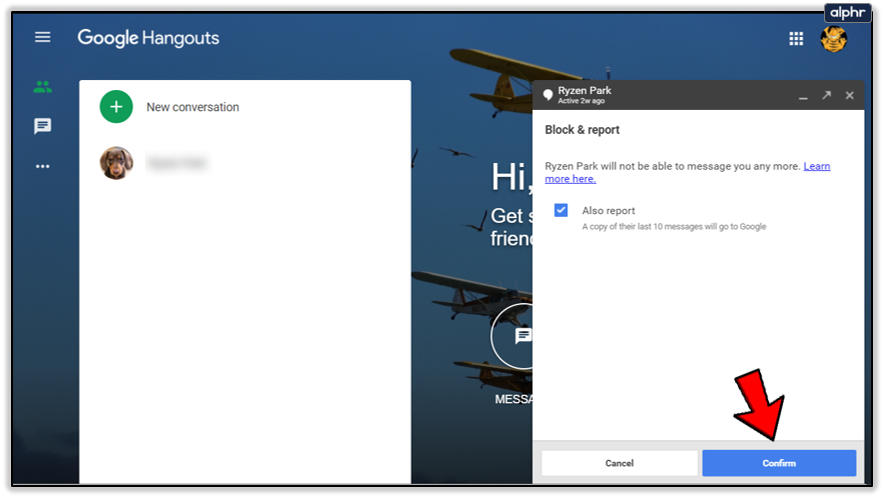Click the circular Message icon on the background
The width and height of the screenshot is (884, 498).
(x=513, y=336)
